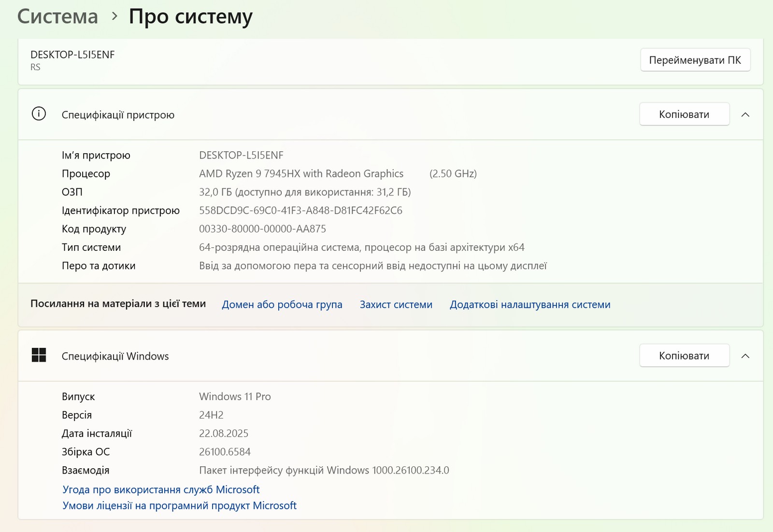This screenshot has height=532, width=773.
Task: Copy device specs with Копіювати button
Action: [x=684, y=115]
